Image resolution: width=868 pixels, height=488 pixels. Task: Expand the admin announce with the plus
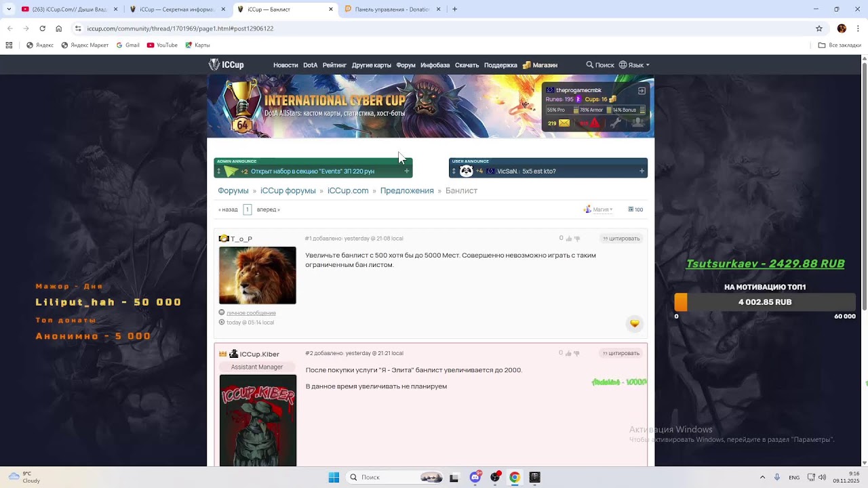407,171
